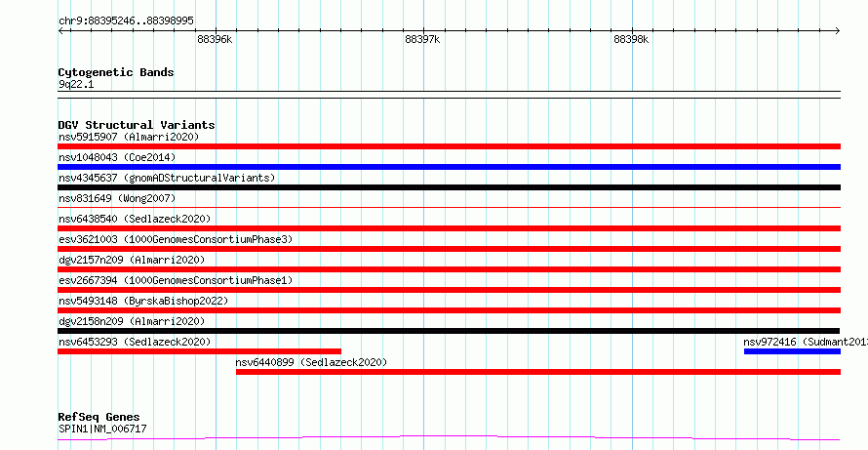868x450 pixels.
Task: Click the Cytogenetic Bands track title
Action: pos(116,72)
